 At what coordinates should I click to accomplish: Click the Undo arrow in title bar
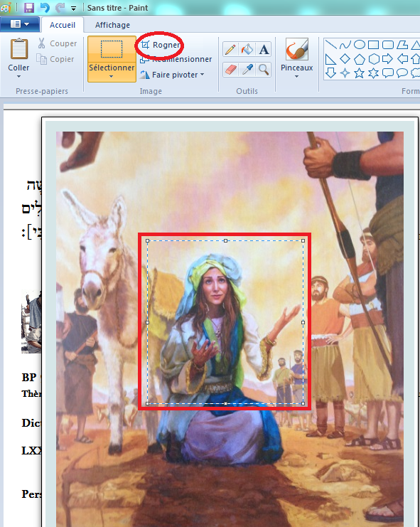(x=45, y=7)
